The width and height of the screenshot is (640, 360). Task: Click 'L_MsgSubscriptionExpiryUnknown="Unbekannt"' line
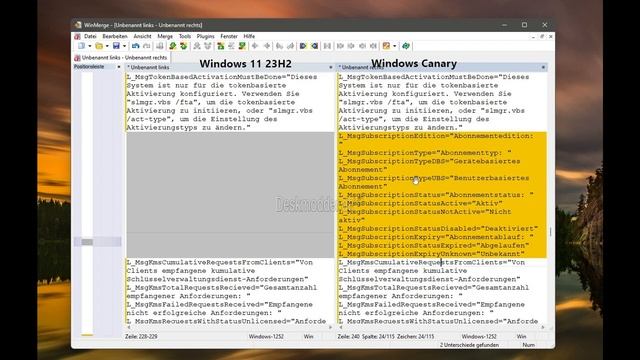pyautogui.click(x=431, y=254)
